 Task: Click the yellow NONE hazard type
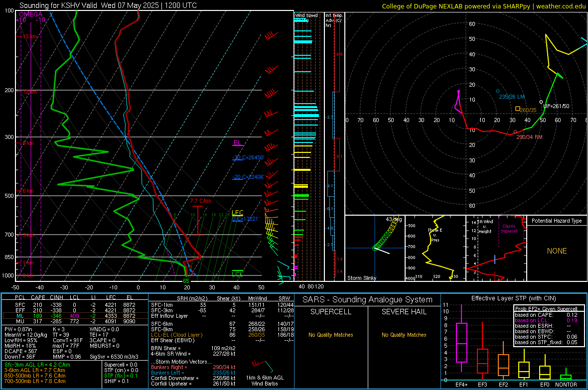pyautogui.click(x=557, y=251)
